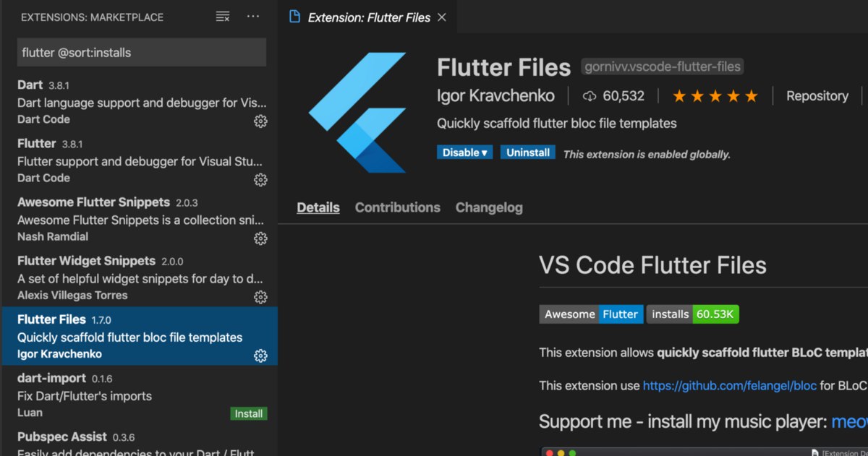
Task: Open the Extensions panel more actions menu
Action: (x=252, y=17)
